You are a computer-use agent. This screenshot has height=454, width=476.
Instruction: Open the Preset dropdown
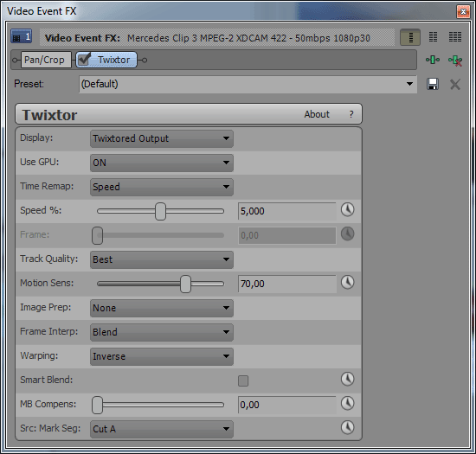(x=248, y=84)
